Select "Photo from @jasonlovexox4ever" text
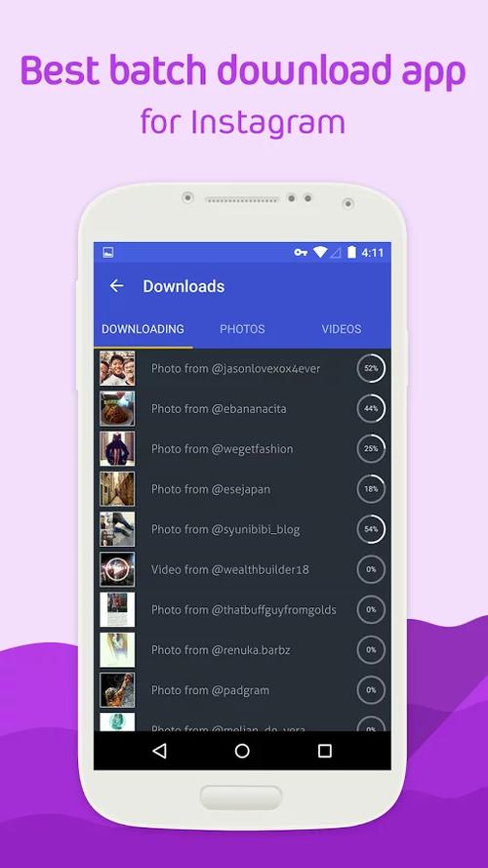This screenshot has width=488, height=868. [x=235, y=368]
